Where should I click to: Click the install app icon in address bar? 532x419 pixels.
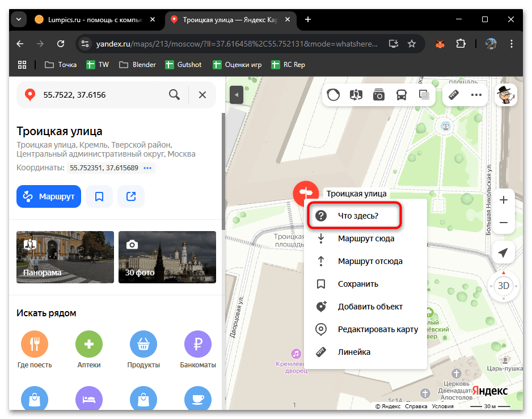click(394, 44)
